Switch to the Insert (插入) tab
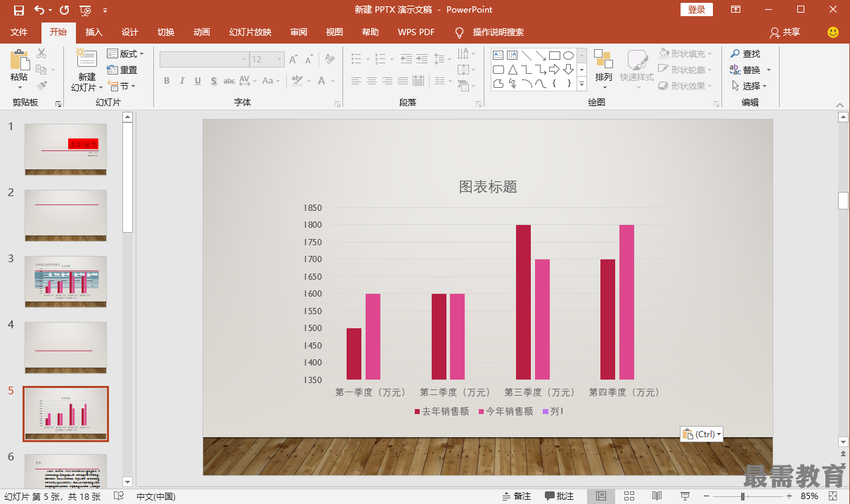Viewport: 850px width, 504px height. pyautogui.click(x=94, y=32)
